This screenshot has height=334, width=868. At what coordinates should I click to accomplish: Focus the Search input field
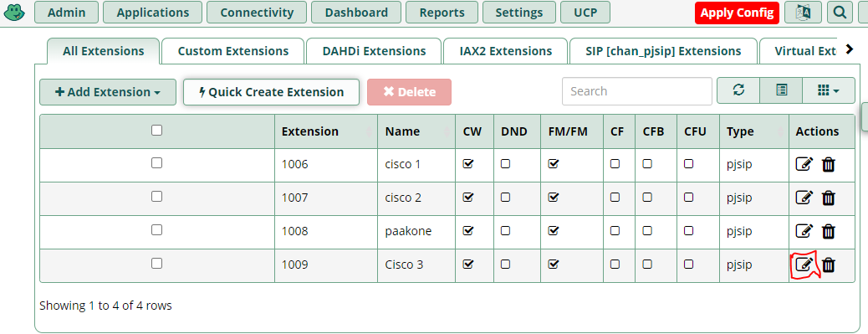[636, 91]
